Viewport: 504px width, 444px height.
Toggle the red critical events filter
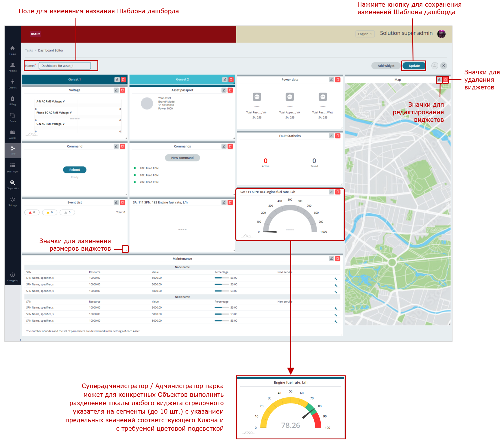coord(32,212)
